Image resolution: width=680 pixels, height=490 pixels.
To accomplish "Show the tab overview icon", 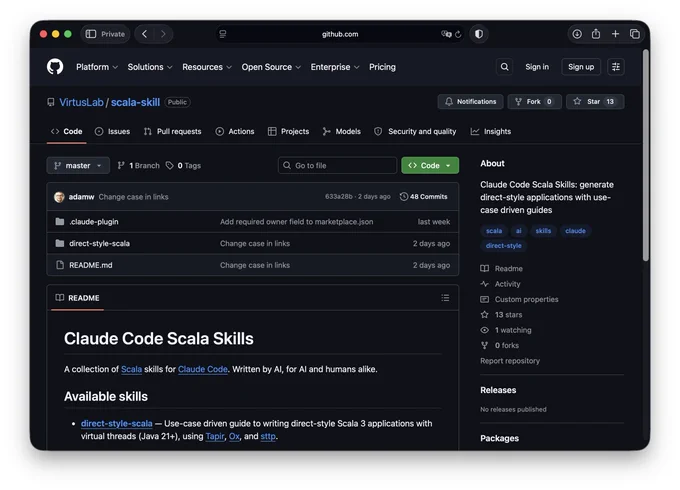I will coord(634,34).
